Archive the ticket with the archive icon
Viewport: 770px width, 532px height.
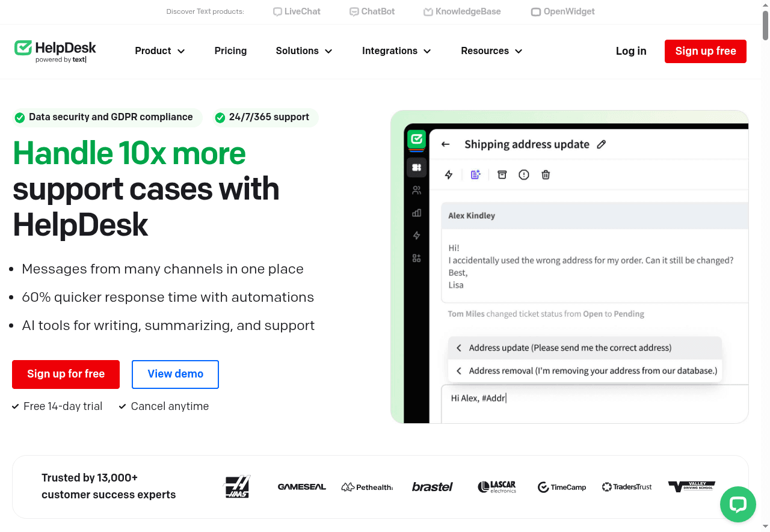point(502,174)
